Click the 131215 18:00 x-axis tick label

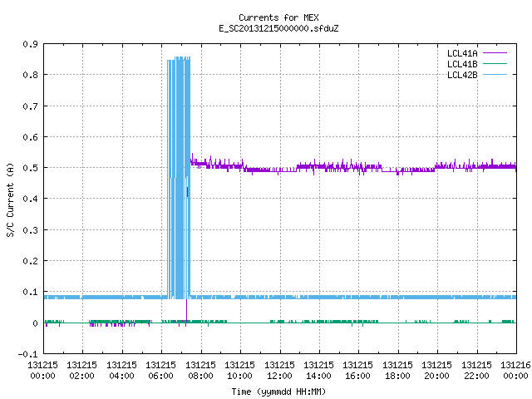click(x=397, y=370)
